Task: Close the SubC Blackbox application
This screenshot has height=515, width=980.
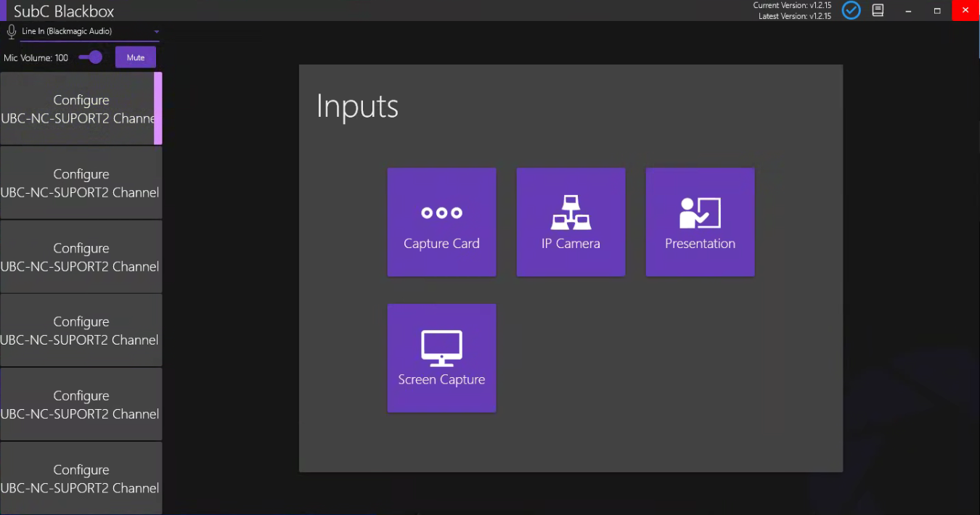Action: pyautogui.click(x=965, y=10)
